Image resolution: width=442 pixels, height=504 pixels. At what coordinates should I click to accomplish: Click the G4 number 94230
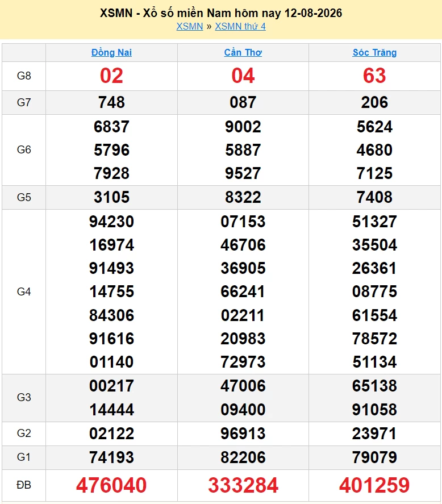tap(111, 222)
